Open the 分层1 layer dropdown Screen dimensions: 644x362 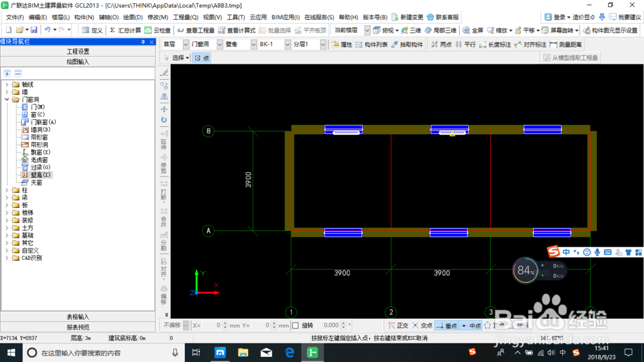tap(323, 44)
